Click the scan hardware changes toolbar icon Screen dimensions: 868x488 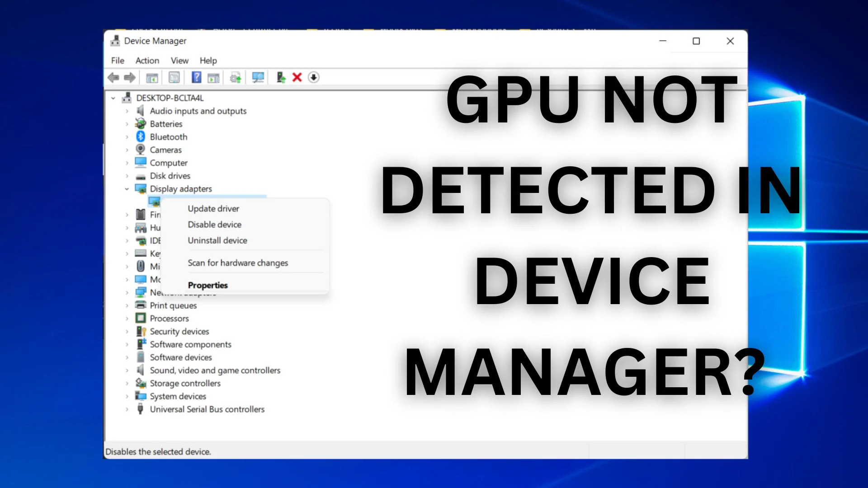[258, 77]
